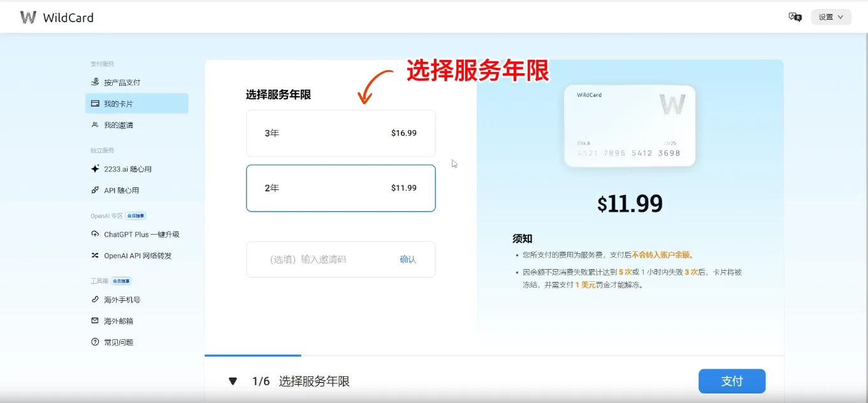Click the 须知 heading
The height and width of the screenshot is (403, 868).
tap(522, 238)
